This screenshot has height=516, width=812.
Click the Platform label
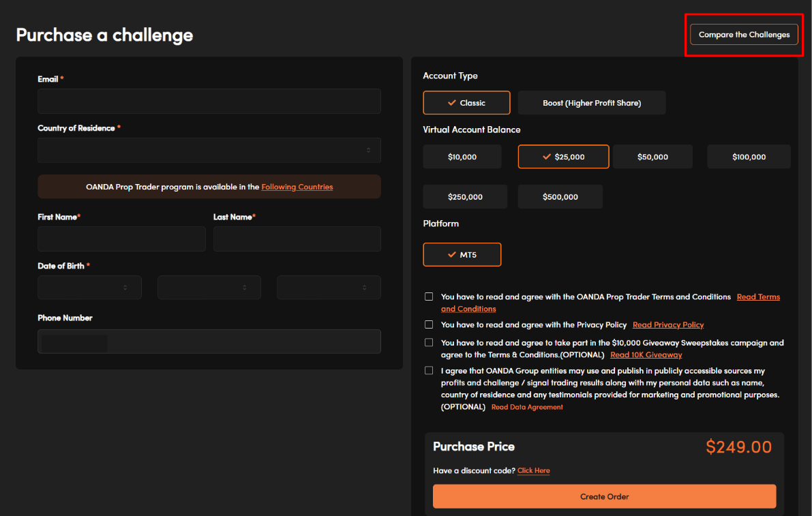[x=440, y=224]
